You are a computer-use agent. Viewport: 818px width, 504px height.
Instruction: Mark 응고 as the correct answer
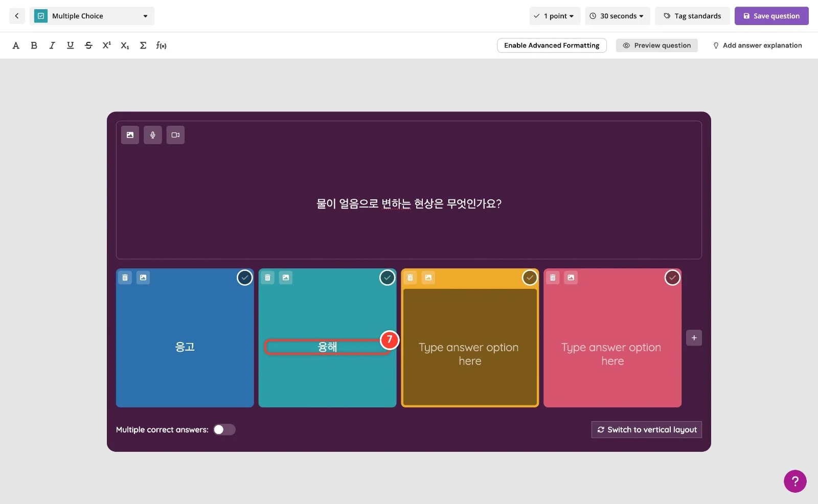(x=245, y=278)
